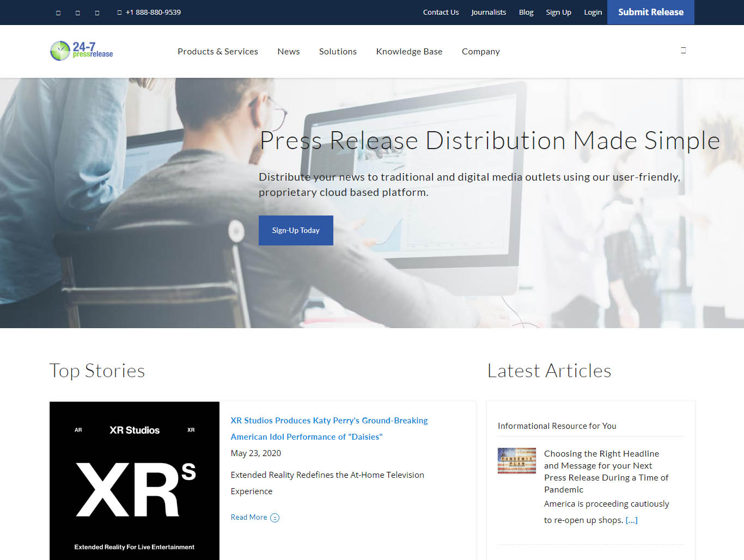Click the first social icon in top bar
The image size is (744, 560).
point(58,13)
